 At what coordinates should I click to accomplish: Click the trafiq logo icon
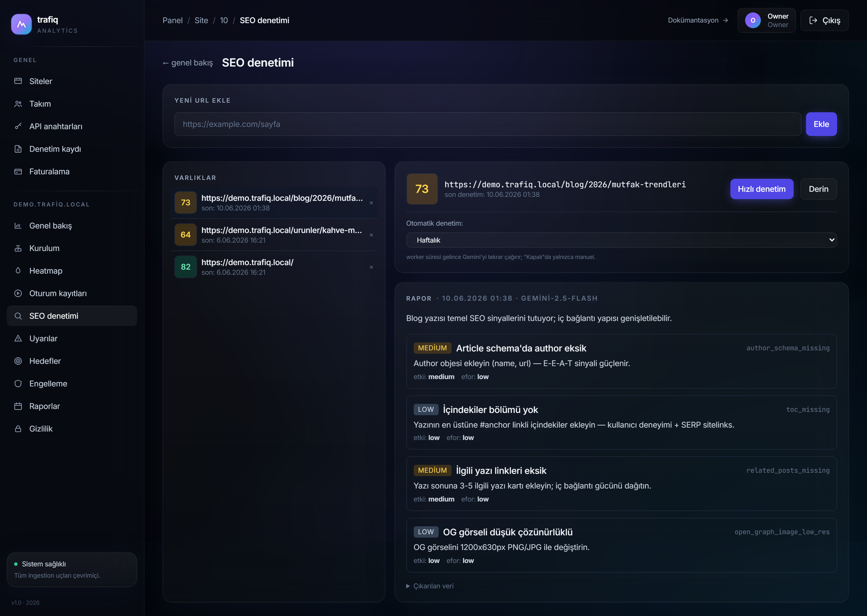click(x=22, y=24)
